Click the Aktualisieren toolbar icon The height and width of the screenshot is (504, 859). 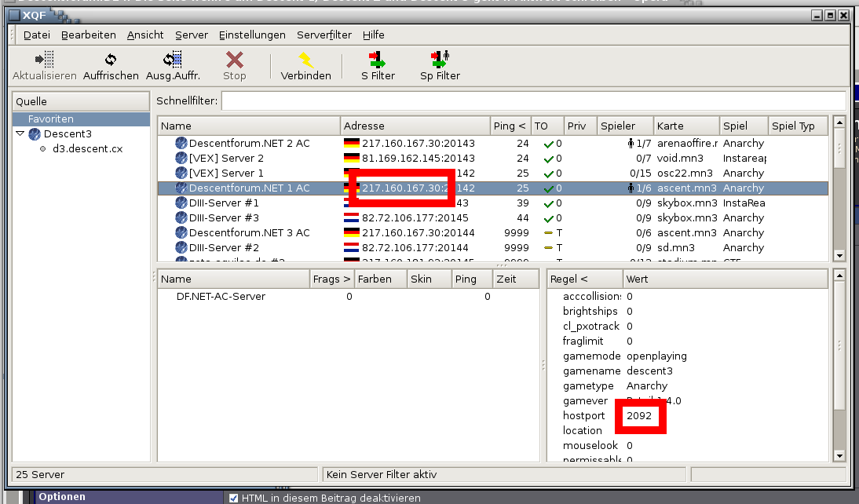44,60
